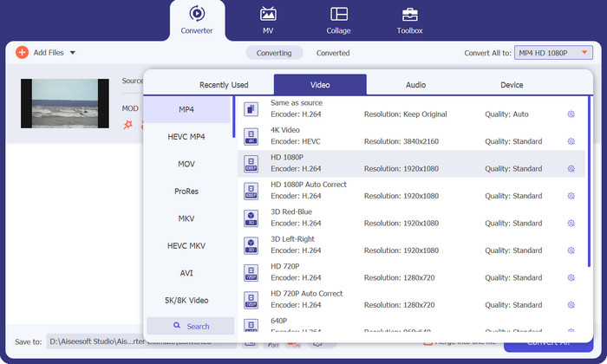Click the HD 1080P preset icon
The width and height of the screenshot is (607, 364).
coord(251,164)
